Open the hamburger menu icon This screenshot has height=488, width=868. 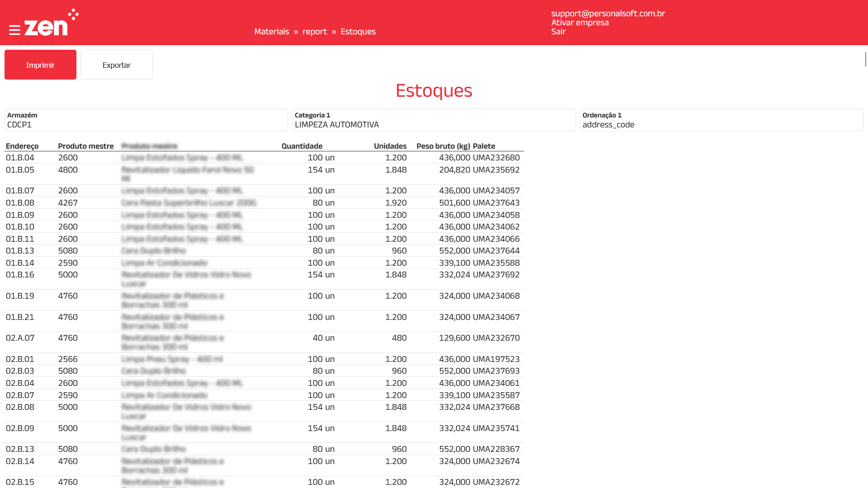point(14,30)
